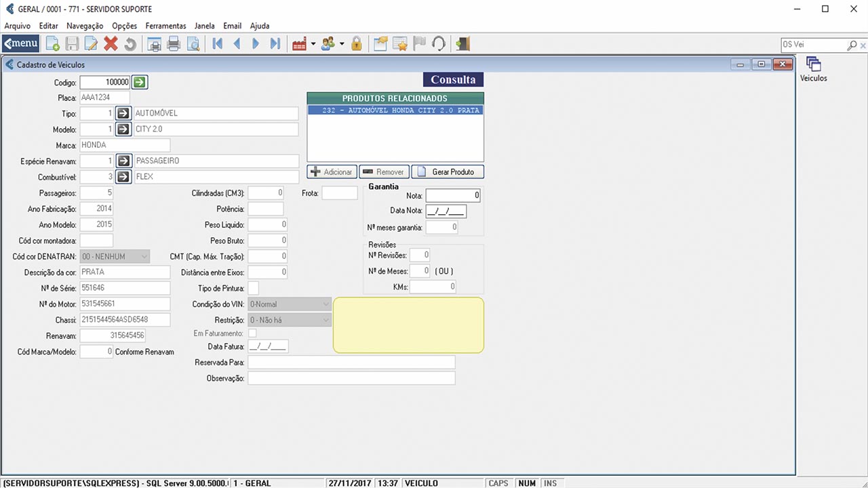Open the Ajuda menu
The width and height of the screenshot is (868, 488).
pos(260,26)
